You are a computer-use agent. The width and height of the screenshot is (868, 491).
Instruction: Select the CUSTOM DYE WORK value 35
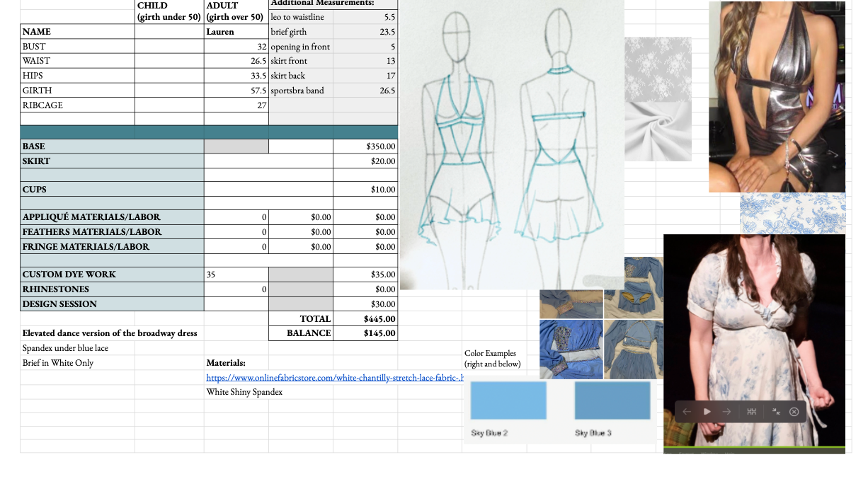pos(236,275)
